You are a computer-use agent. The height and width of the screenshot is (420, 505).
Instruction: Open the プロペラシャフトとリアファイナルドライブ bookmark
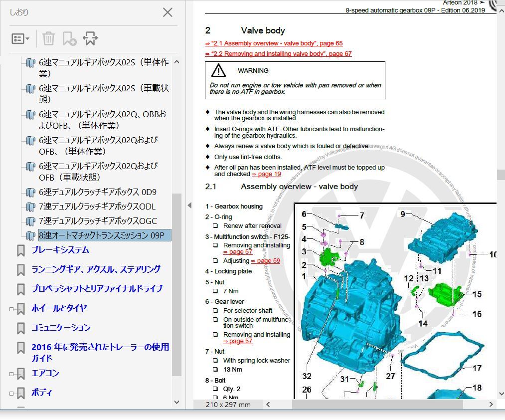click(97, 289)
